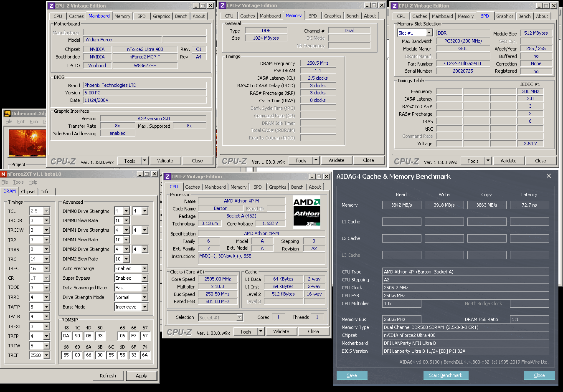Click the Core Speed 2505.00 MHz value

coord(218,279)
